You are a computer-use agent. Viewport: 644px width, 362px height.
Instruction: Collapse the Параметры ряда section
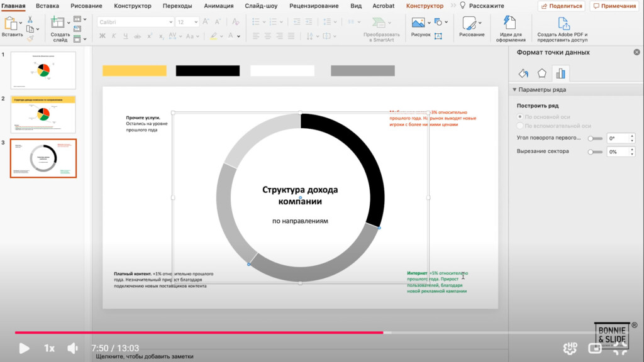pyautogui.click(x=514, y=89)
